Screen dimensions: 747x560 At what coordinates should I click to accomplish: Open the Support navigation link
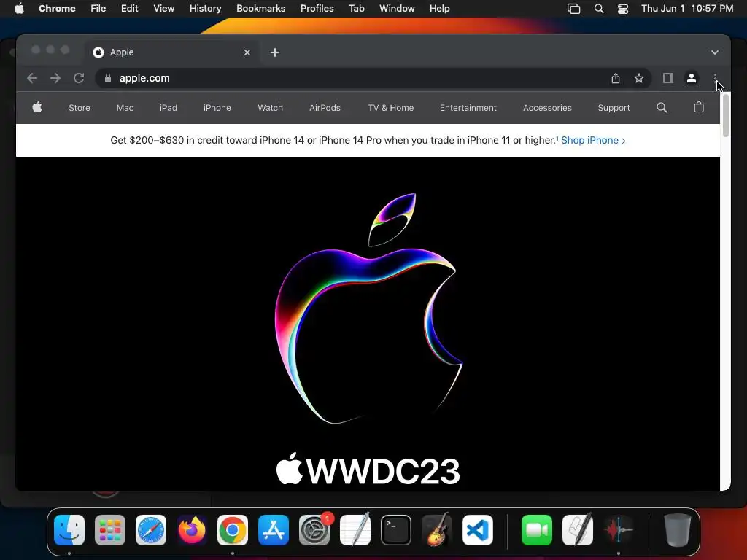click(x=614, y=108)
